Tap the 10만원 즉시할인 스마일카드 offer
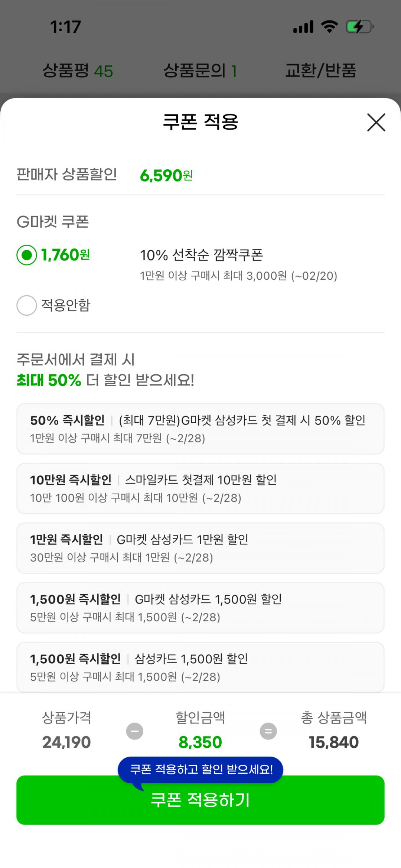Viewport: 401px width, 868px height. pyautogui.click(x=200, y=488)
